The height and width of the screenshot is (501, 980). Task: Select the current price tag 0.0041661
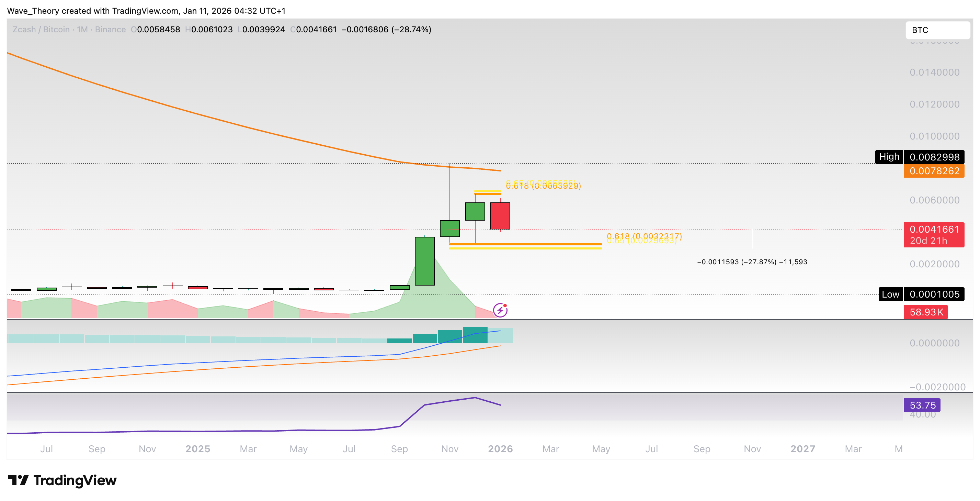(934, 229)
